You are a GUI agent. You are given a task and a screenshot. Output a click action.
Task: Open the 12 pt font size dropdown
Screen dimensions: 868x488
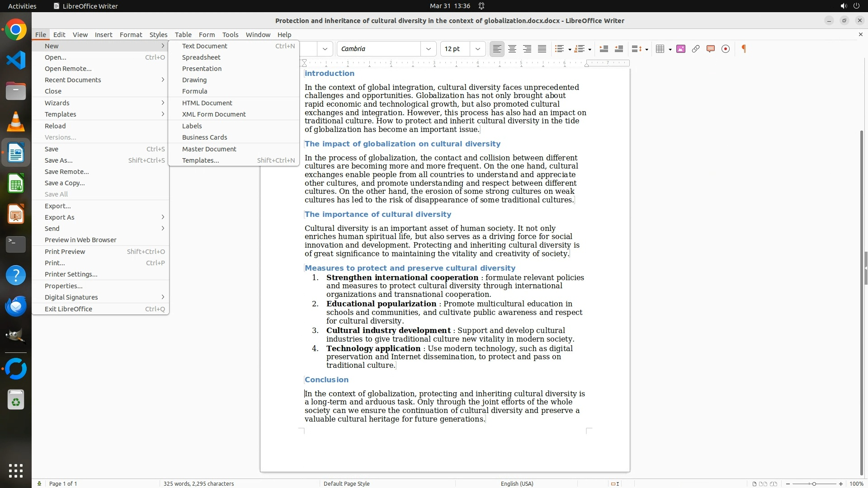478,49
